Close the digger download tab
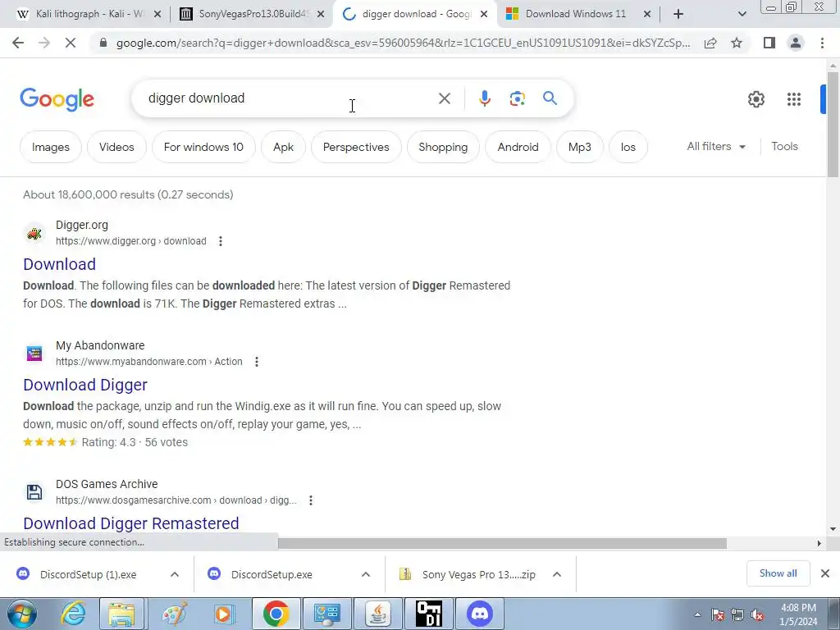Viewport: 840px width, 630px height. tap(484, 15)
